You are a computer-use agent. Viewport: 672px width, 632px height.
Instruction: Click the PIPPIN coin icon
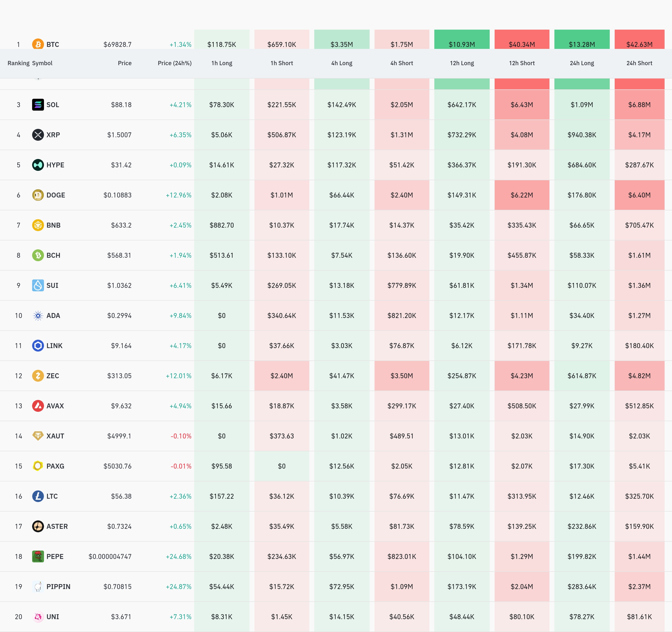pos(38,586)
